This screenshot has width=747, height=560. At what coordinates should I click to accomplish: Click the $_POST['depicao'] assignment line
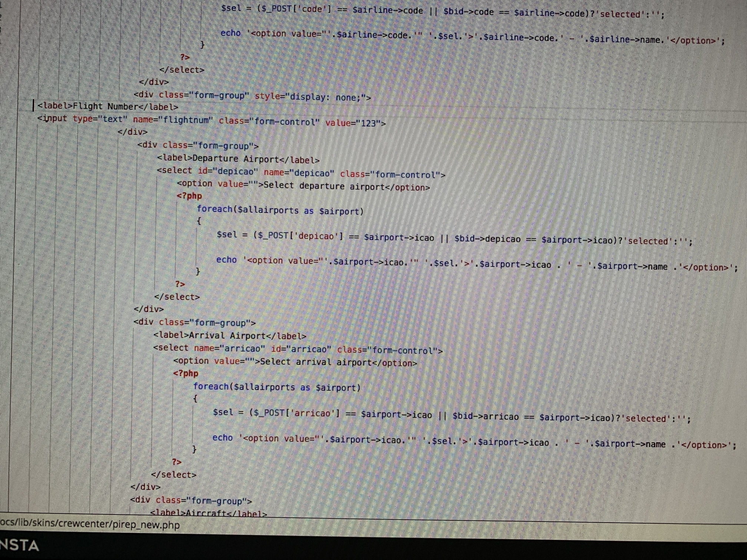pos(455,238)
